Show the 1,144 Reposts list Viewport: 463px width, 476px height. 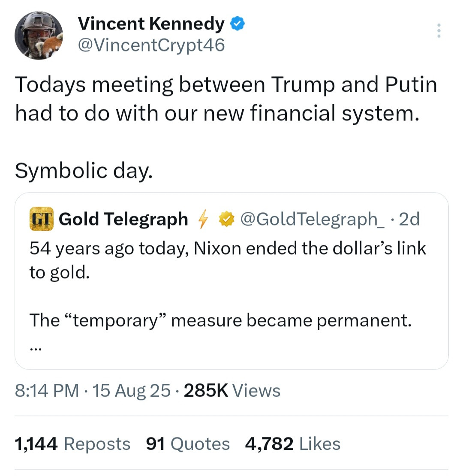72,444
